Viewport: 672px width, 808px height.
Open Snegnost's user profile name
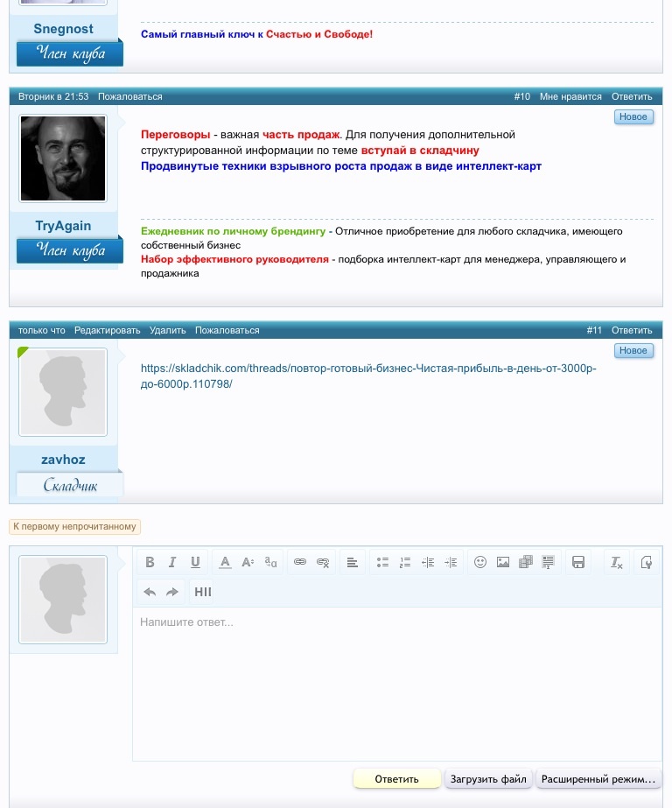(x=63, y=29)
